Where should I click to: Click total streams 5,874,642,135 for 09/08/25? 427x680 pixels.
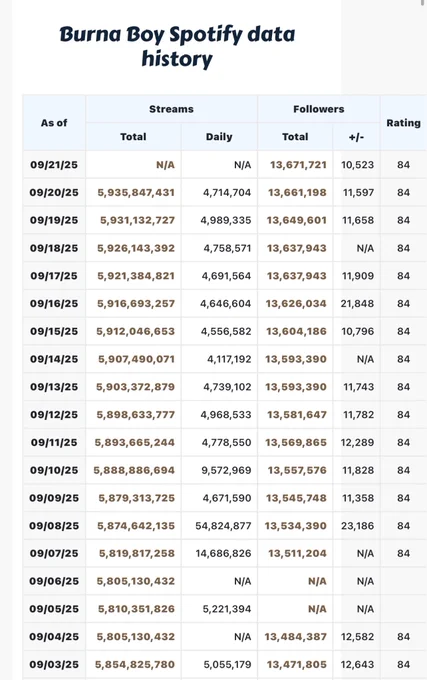[x=136, y=526]
